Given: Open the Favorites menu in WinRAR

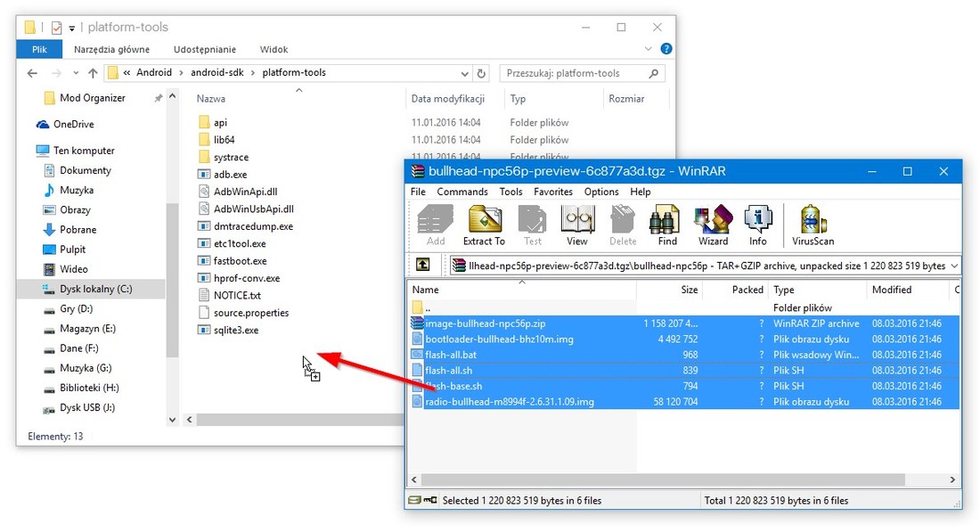Looking at the screenshot, I should tap(553, 192).
